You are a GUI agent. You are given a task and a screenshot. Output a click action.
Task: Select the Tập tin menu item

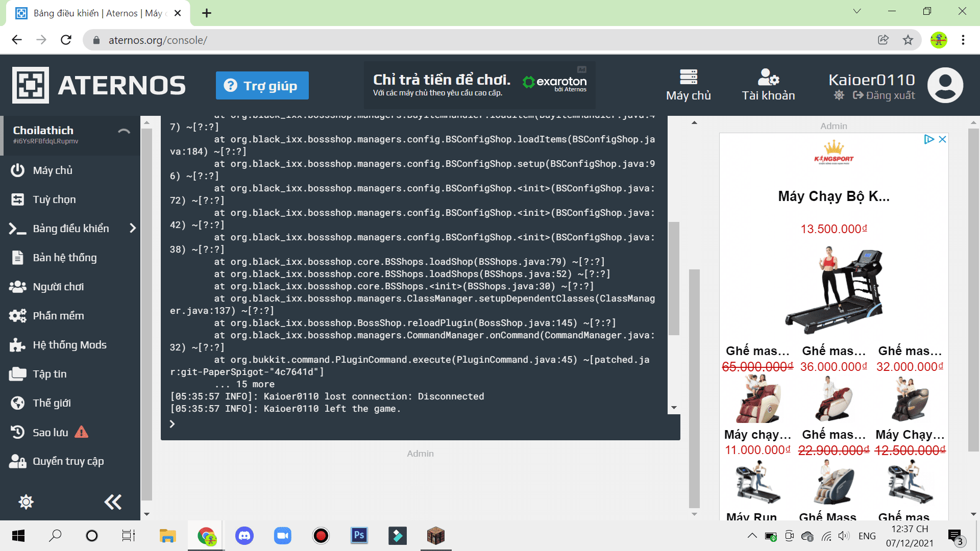tap(50, 374)
